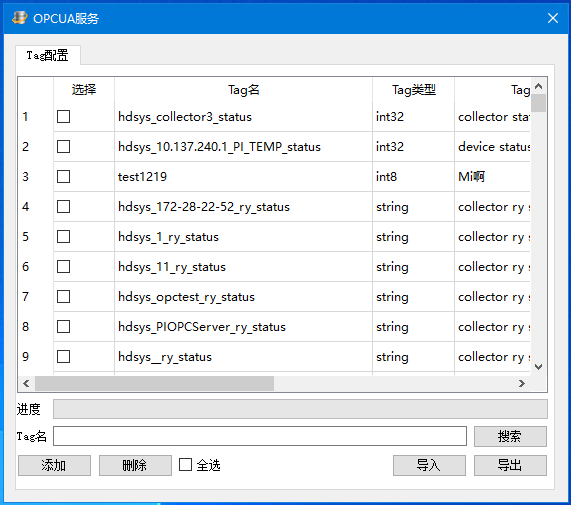Screen dimensions: 571x505
Task: Check the box for hdsys_collector3_status
Action: [x=63, y=117]
